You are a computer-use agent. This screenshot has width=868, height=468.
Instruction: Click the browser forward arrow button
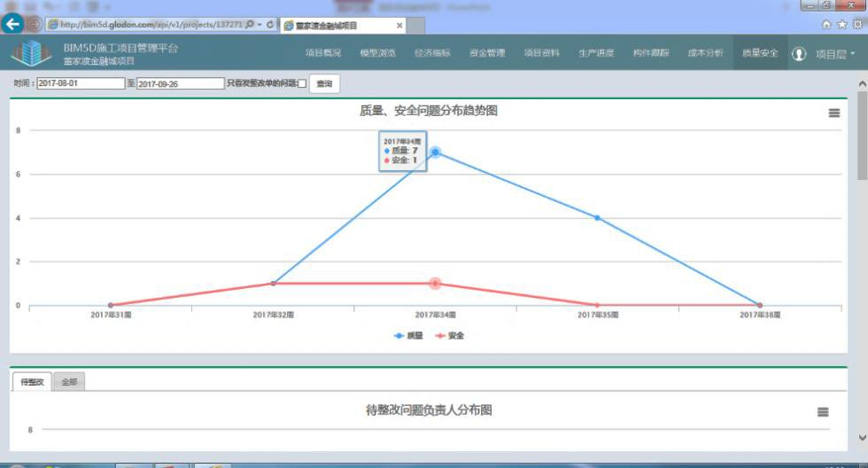(x=34, y=24)
